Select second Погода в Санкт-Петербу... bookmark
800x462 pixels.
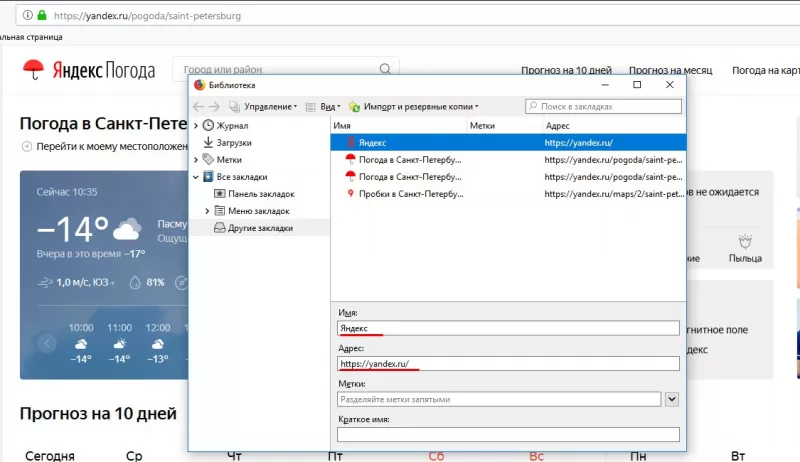(508, 177)
